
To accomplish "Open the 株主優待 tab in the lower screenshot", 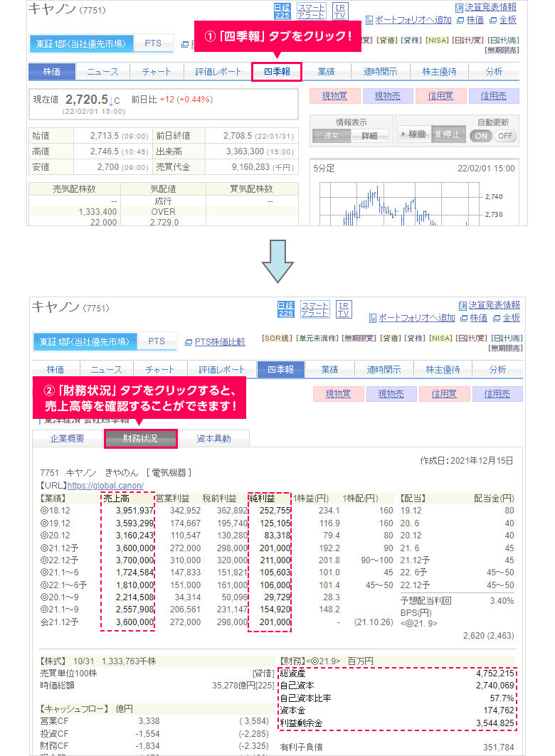I will click(x=443, y=370).
